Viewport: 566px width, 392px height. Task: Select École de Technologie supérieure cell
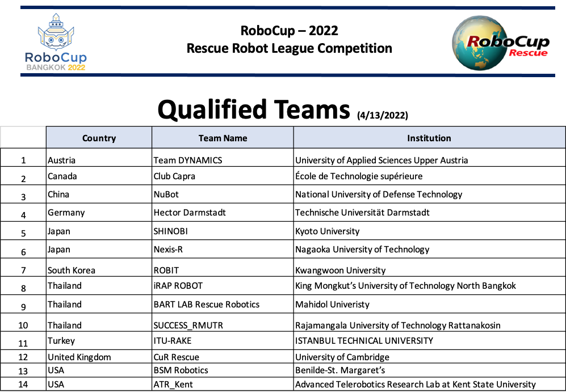coord(429,176)
